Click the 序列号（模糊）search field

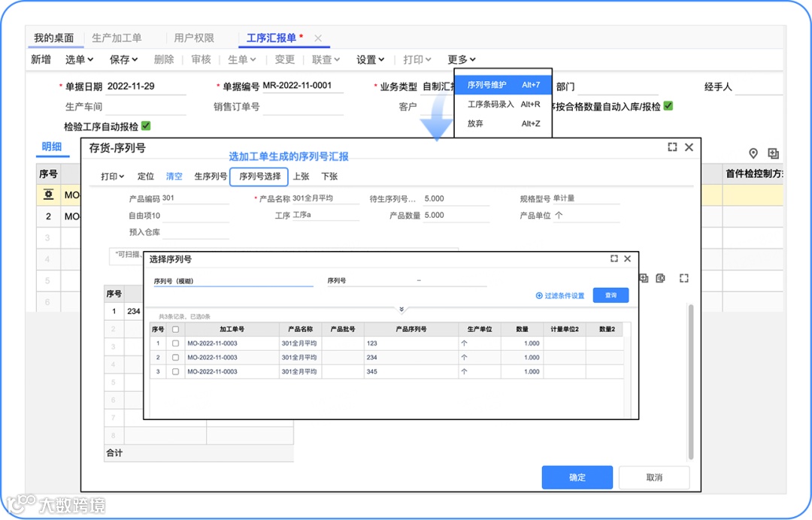tap(233, 281)
